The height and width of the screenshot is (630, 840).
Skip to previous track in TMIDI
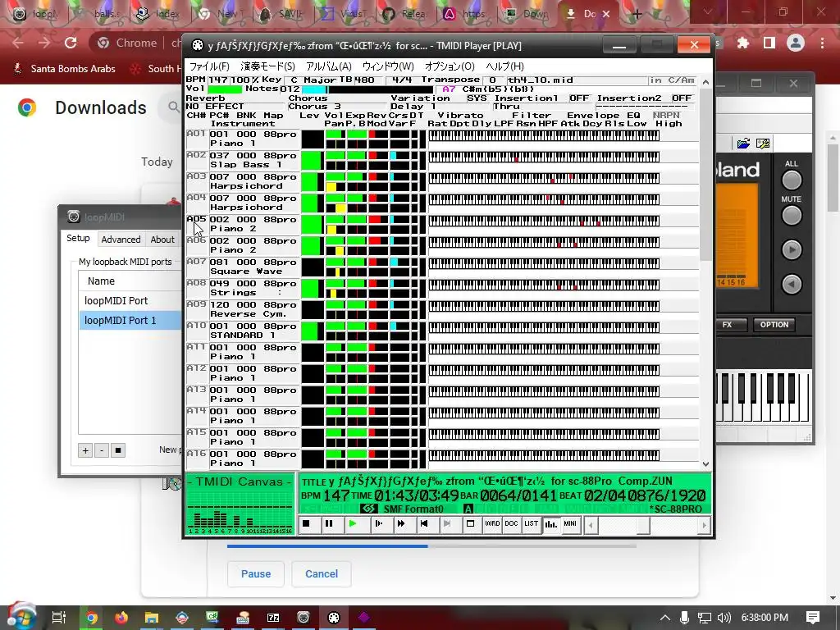point(424,524)
